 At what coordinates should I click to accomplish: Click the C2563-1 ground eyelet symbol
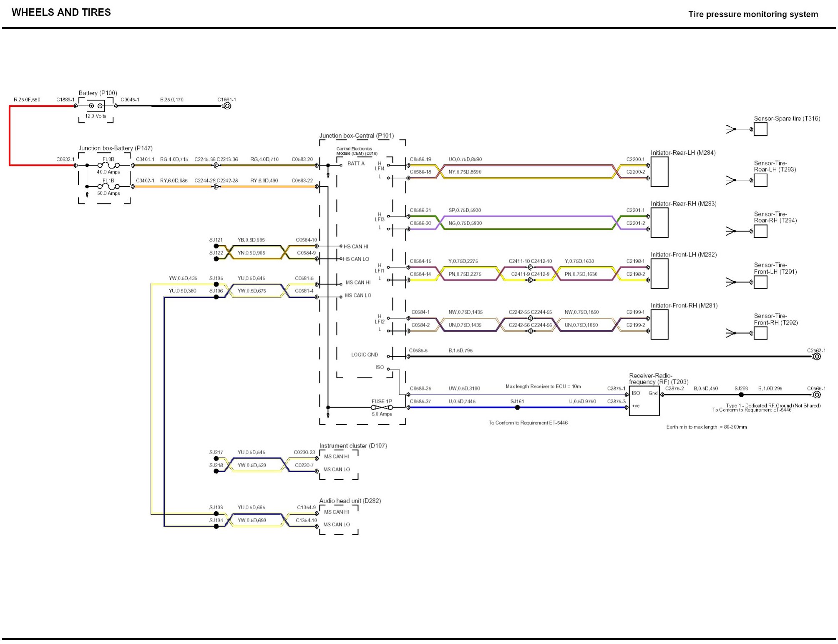(x=817, y=357)
